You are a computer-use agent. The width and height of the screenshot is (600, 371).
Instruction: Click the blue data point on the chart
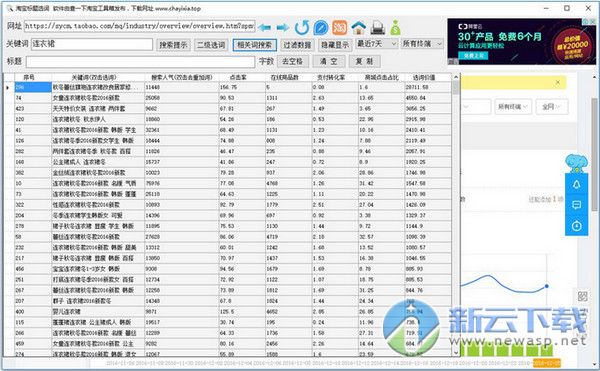click(x=546, y=286)
